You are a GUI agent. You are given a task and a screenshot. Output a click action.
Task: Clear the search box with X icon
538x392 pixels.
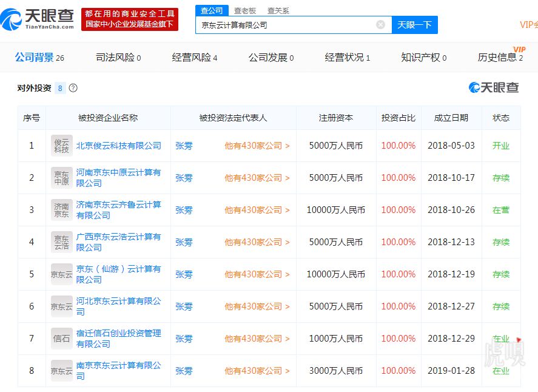coord(380,25)
